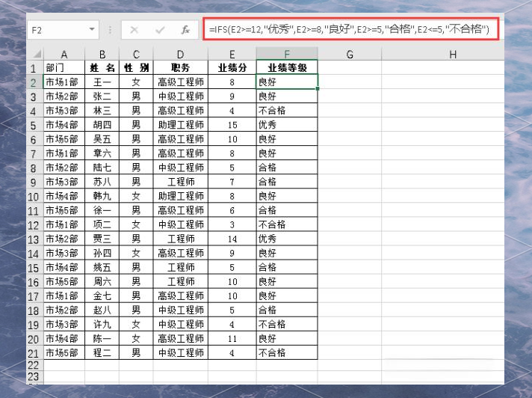Select column F header
The height and width of the screenshot is (398, 532).
pos(287,54)
